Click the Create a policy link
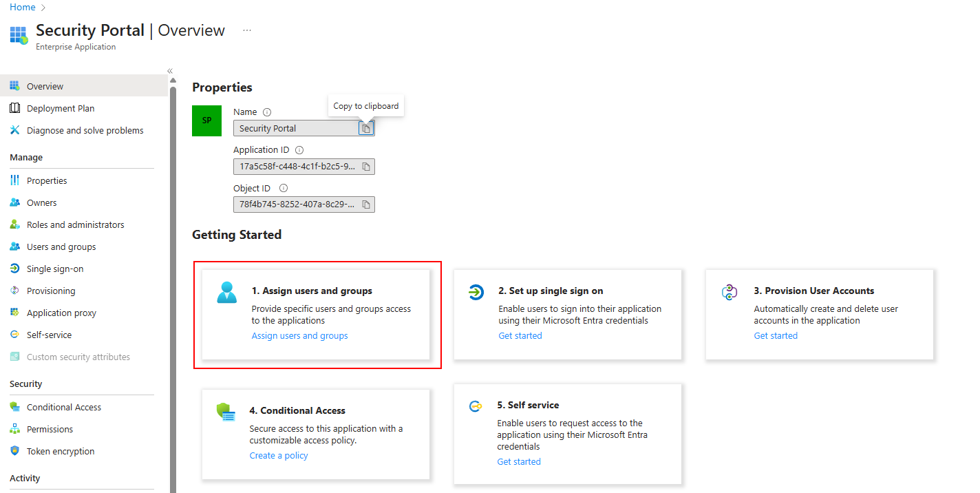The image size is (980, 493). click(x=279, y=456)
